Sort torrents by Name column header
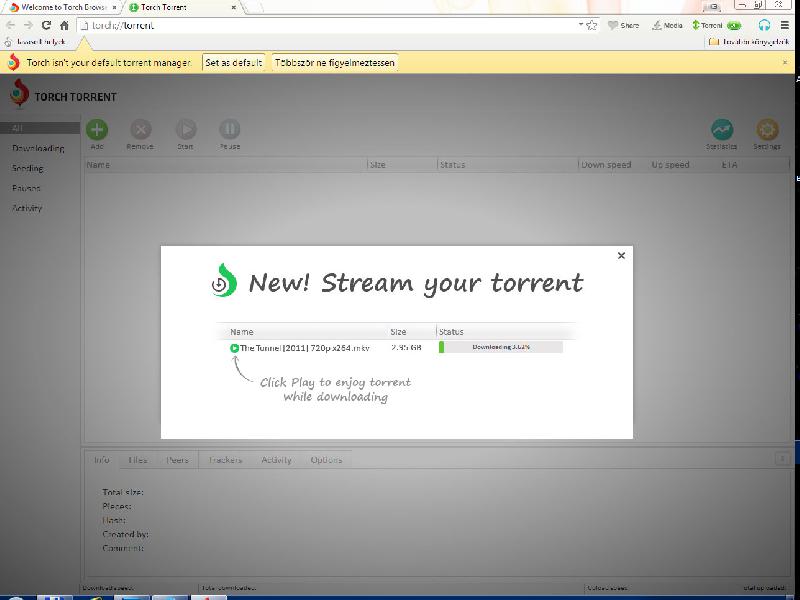800x600 pixels. point(226,165)
